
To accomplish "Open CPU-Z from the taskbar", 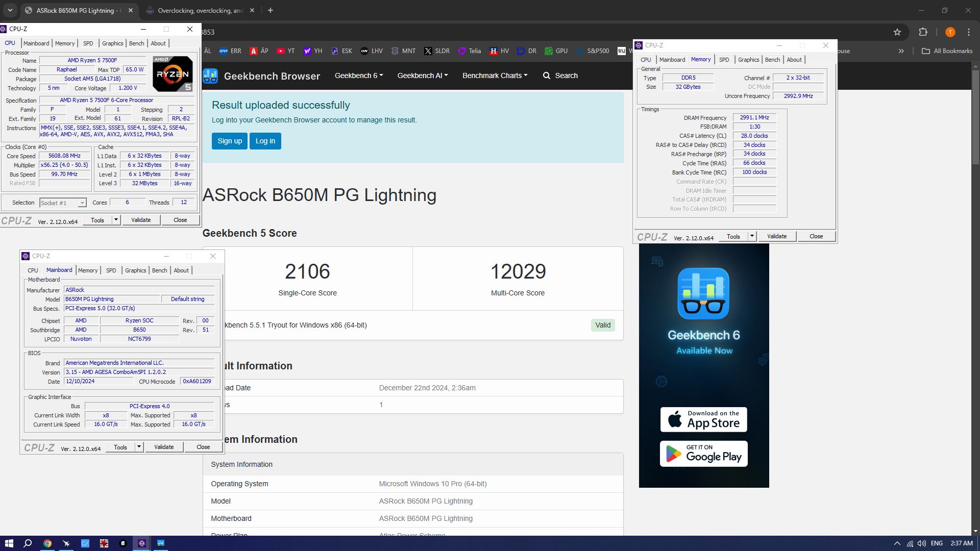I will [x=142, y=543].
